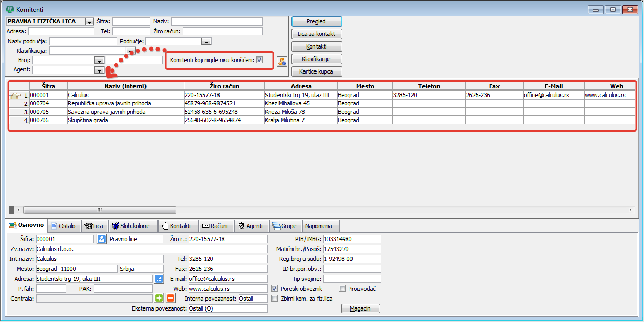
Task: Click the E-Mail column header
Action: click(554, 86)
